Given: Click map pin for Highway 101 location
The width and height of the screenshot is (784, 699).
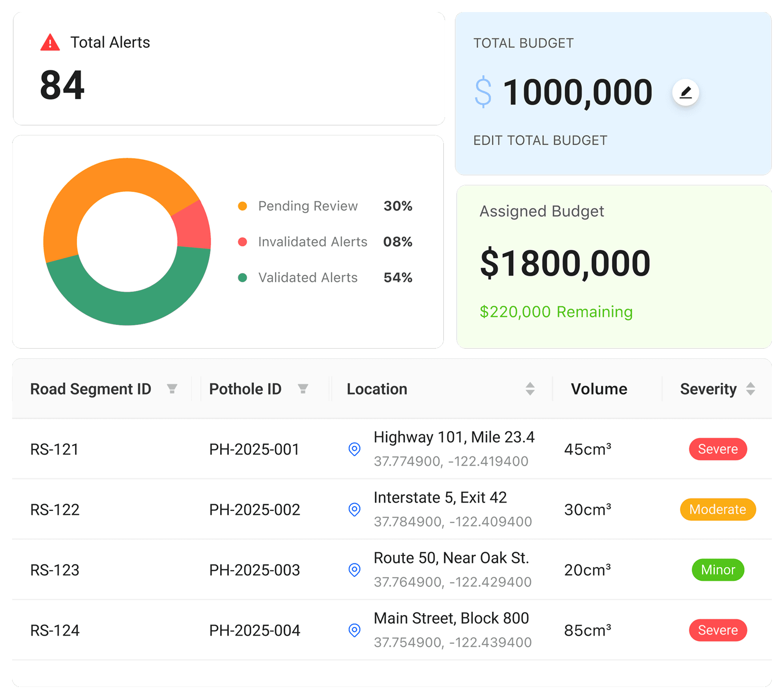Looking at the screenshot, I should [354, 449].
